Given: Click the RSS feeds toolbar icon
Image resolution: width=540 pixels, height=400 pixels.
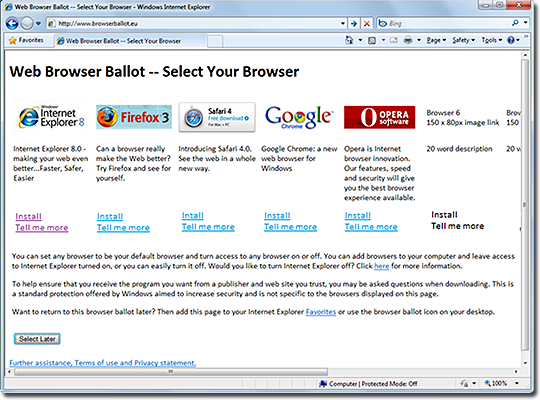Looking at the screenshot, I should [372, 41].
